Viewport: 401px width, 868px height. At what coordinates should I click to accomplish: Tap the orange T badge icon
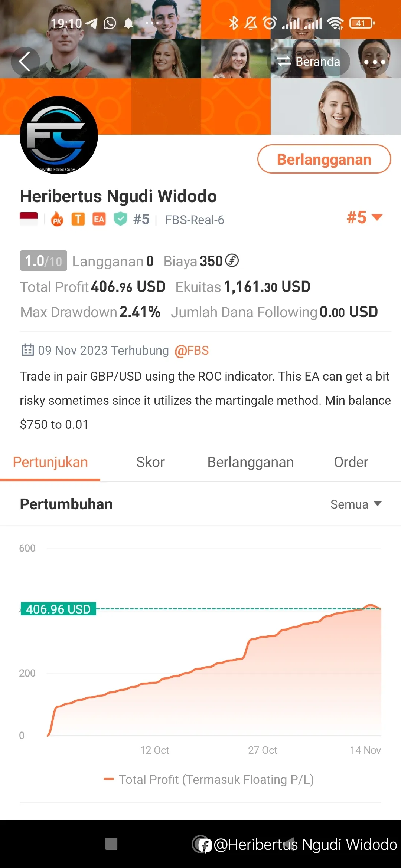click(x=78, y=219)
